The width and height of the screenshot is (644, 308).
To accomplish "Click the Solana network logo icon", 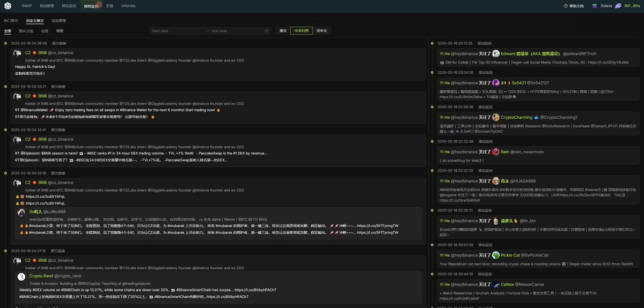I will pyautogui.click(x=595, y=6).
